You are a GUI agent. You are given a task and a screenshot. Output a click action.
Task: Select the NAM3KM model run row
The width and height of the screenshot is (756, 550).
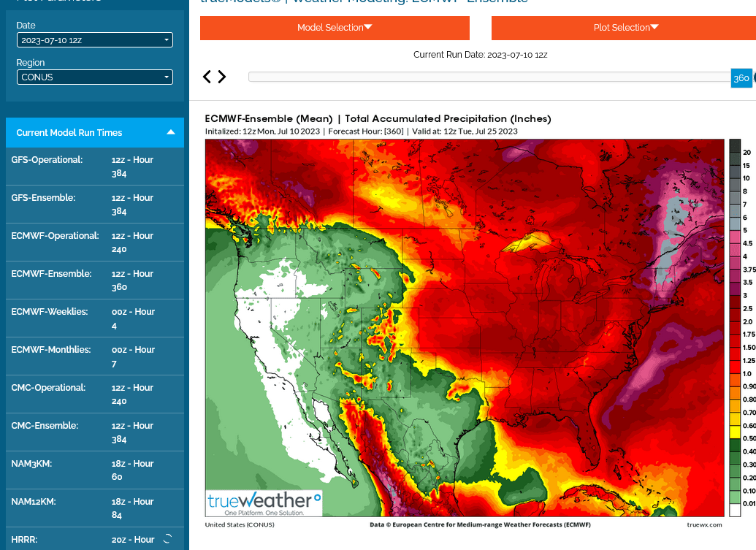pos(94,470)
